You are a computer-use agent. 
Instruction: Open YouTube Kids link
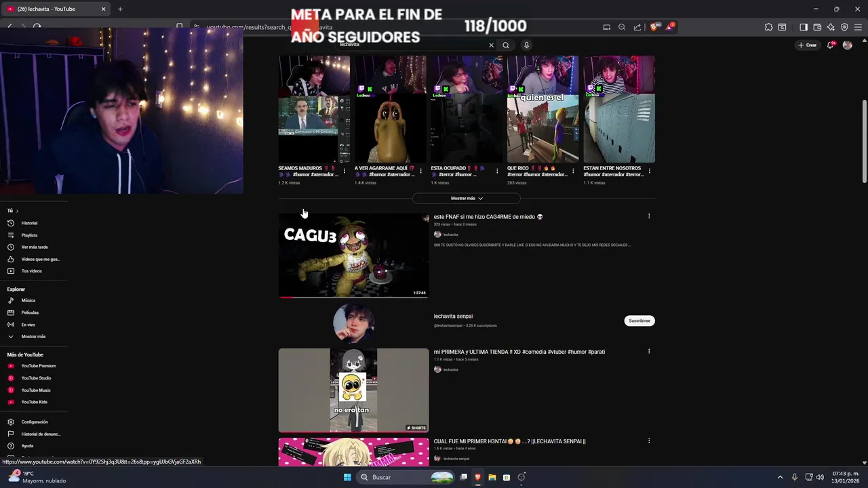34,402
